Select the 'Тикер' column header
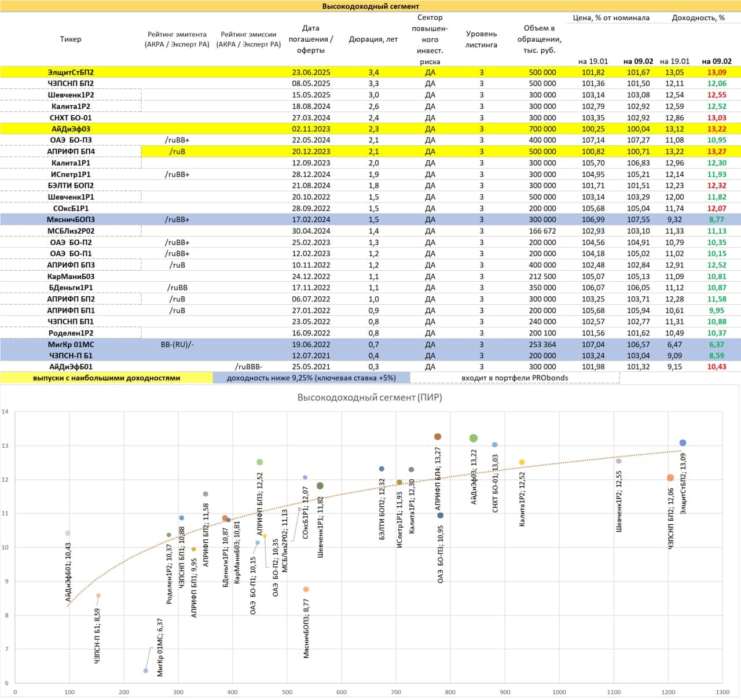The width and height of the screenshot is (741, 700). click(71, 39)
